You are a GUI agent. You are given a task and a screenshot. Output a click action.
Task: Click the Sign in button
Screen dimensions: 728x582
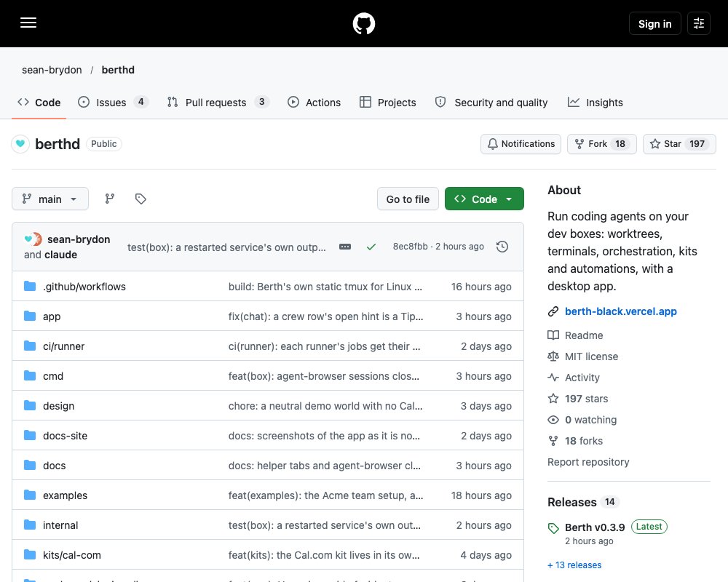click(654, 23)
